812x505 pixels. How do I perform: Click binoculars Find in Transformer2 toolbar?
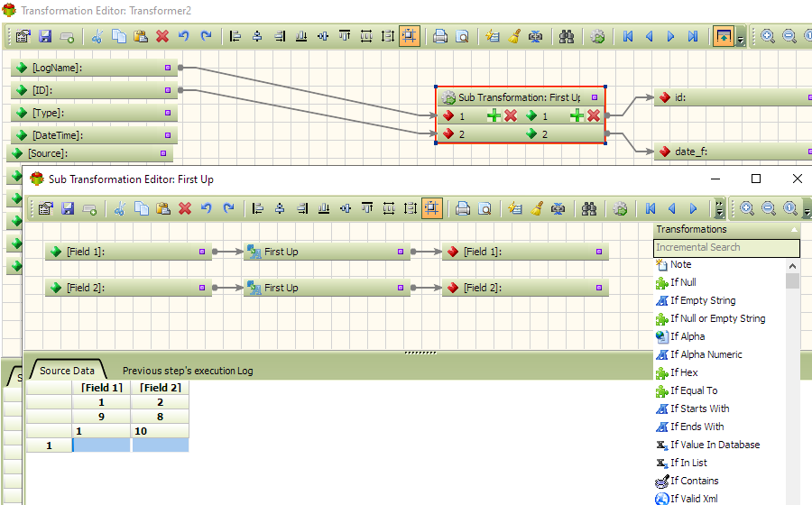point(566,36)
